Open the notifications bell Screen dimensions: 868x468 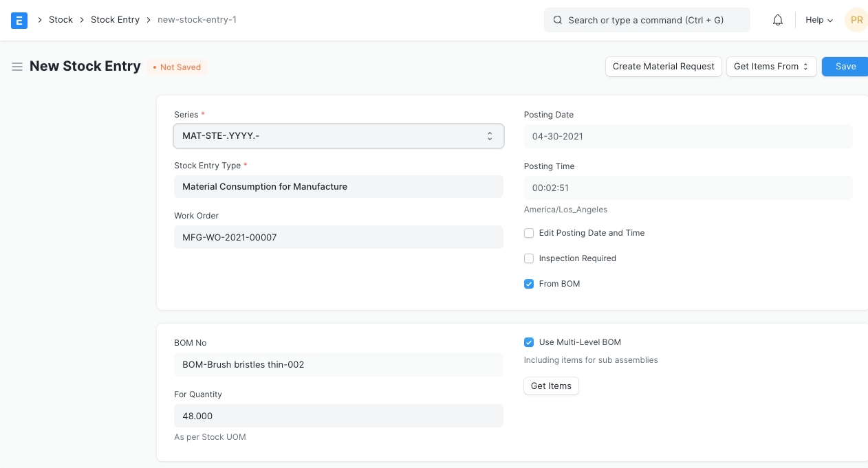[x=778, y=20]
